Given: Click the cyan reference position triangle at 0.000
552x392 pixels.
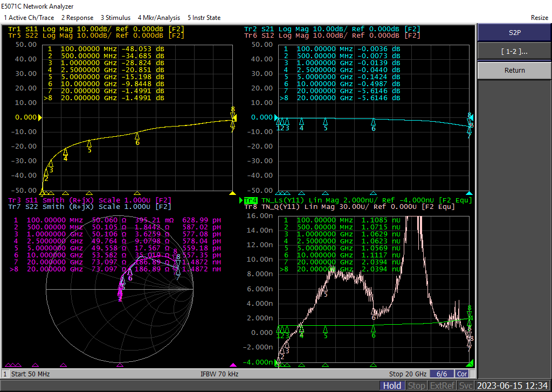Looking at the screenshot, I should (276, 117).
